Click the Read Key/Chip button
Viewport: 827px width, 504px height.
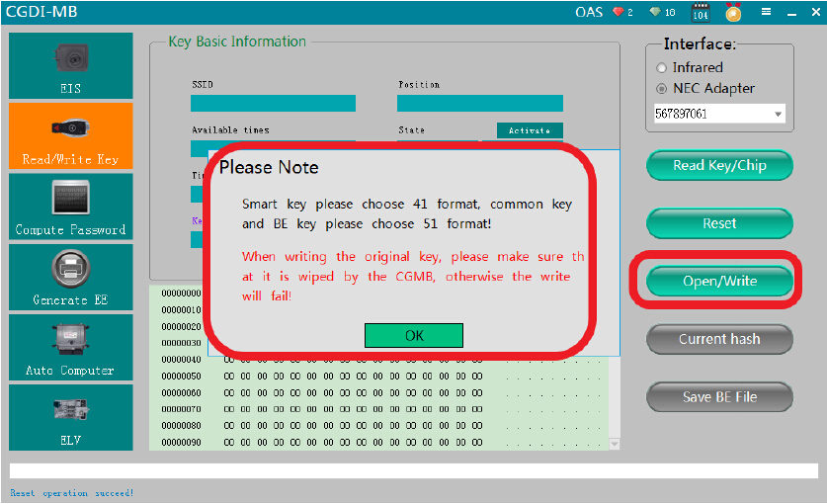click(x=719, y=166)
